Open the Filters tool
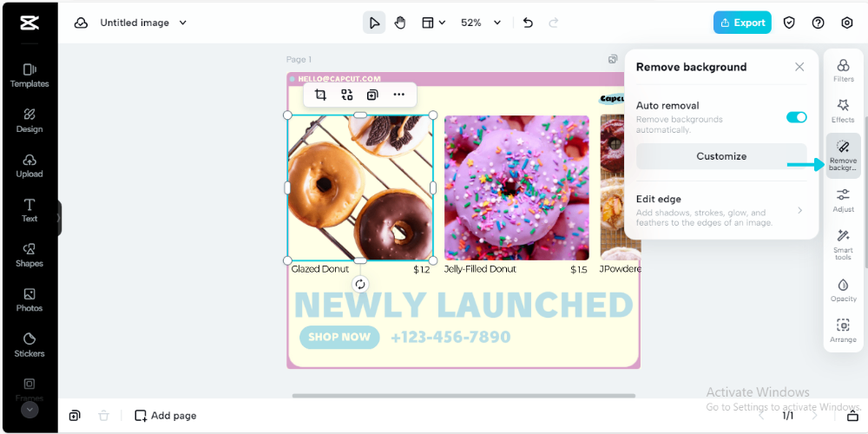Image resolution: width=868 pixels, height=434 pixels. (x=843, y=70)
